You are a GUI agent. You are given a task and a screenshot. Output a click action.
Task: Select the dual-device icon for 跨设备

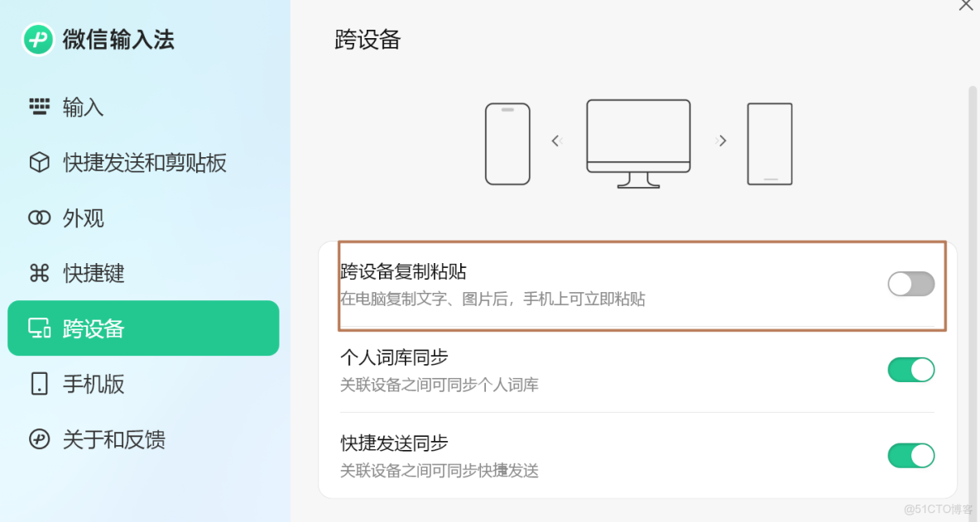click(39, 328)
